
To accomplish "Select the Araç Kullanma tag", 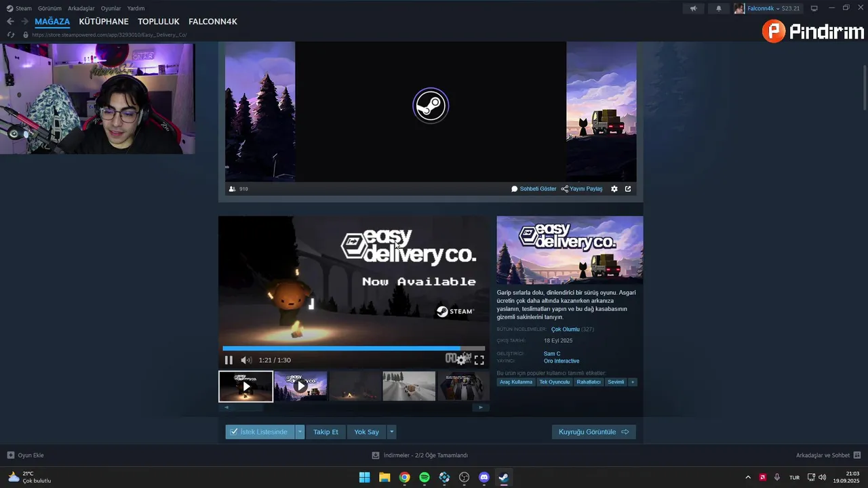I will click(516, 382).
